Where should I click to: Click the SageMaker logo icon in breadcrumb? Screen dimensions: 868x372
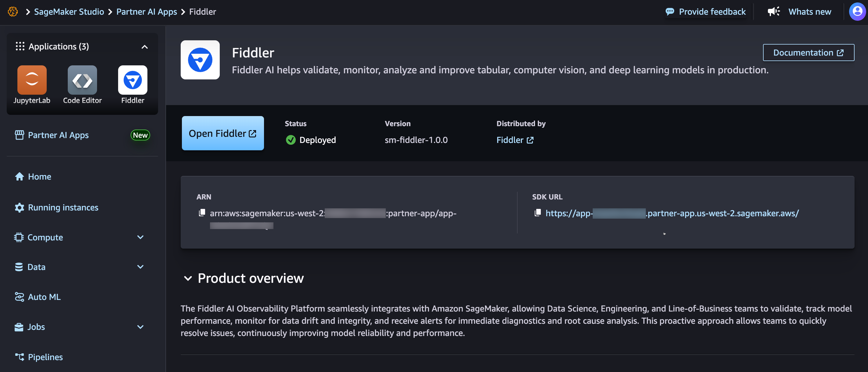(13, 12)
